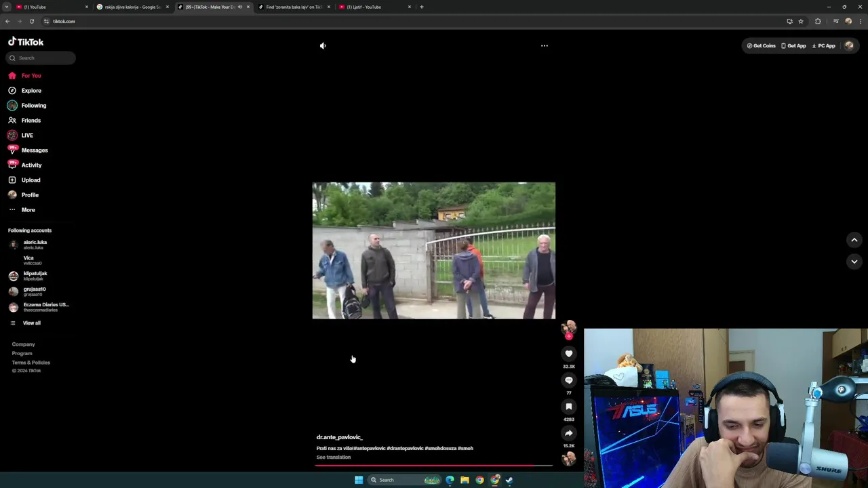Open the Chrome profile avatar
The height and width of the screenshot is (488, 868).
click(848, 21)
